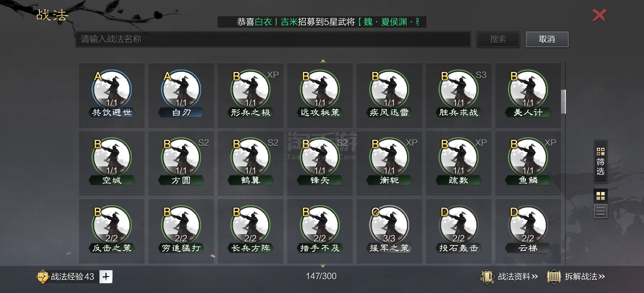Click the down arrow below the grid
The width and height of the screenshot is (644, 293).
323,266
